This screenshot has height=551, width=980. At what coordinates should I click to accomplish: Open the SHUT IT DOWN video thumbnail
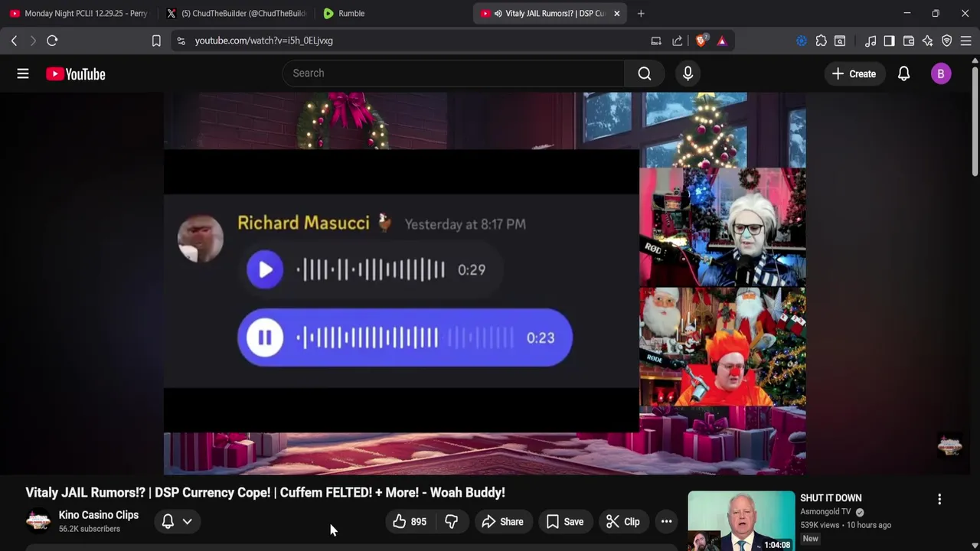(741, 521)
